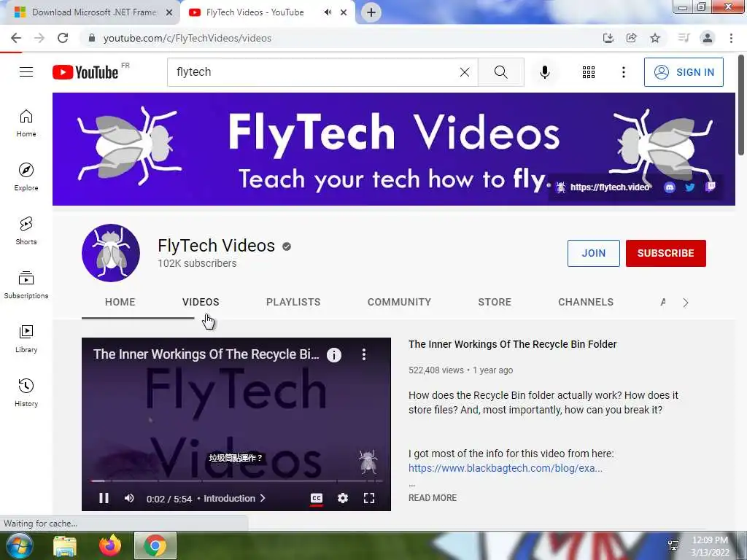The width and height of the screenshot is (747, 560).
Task: Bookmark this page with the star
Action: pos(655,38)
